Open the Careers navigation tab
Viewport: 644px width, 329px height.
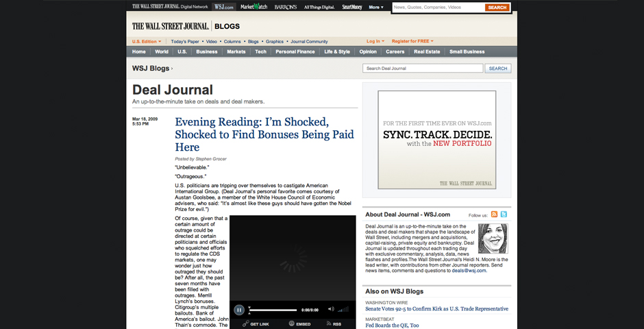[x=395, y=52]
